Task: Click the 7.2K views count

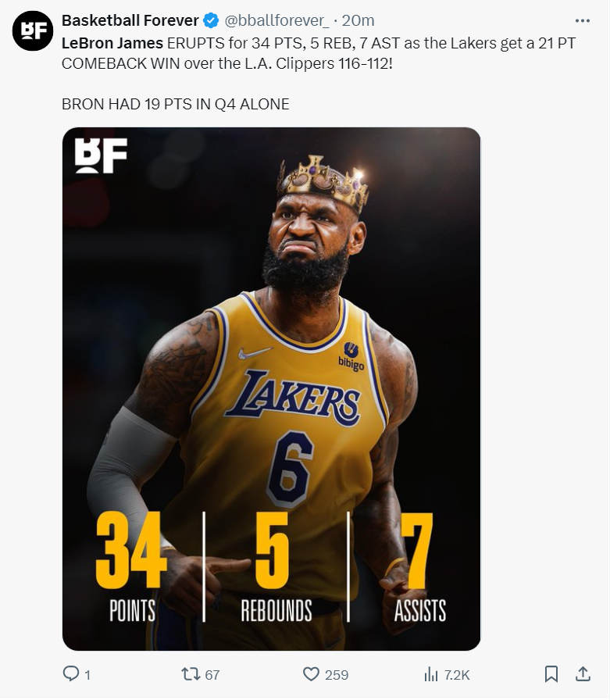Action: point(457,676)
